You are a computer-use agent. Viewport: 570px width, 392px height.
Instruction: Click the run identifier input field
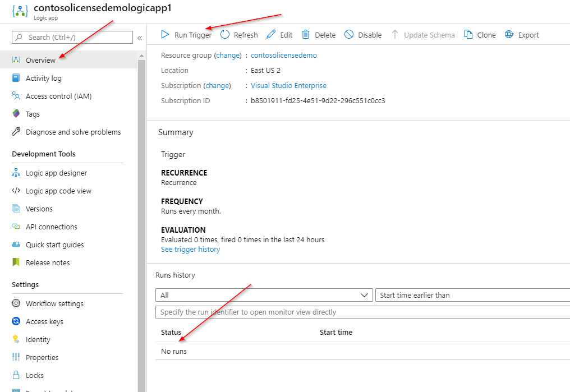pos(362,312)
